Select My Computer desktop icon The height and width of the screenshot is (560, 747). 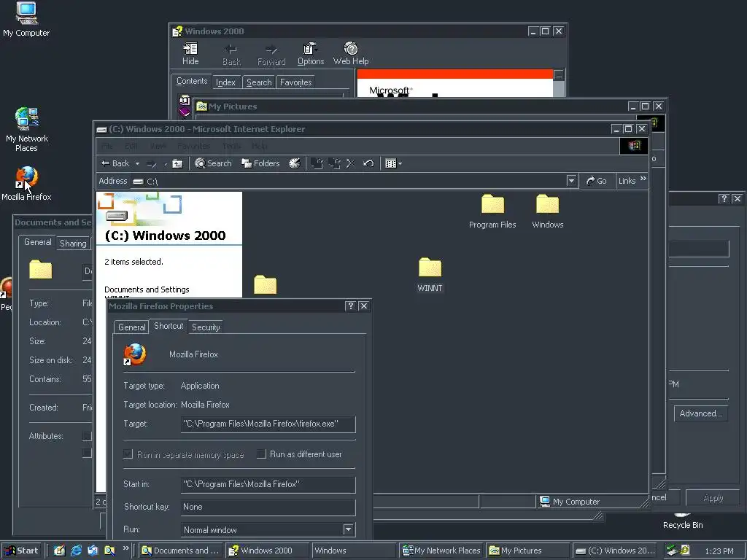26,13
